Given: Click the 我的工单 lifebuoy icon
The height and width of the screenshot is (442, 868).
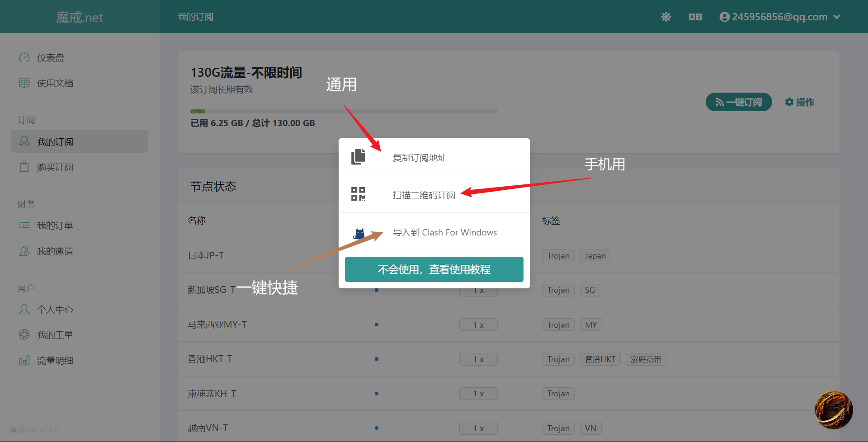Looking at the screenshot, I should point(24,334).
